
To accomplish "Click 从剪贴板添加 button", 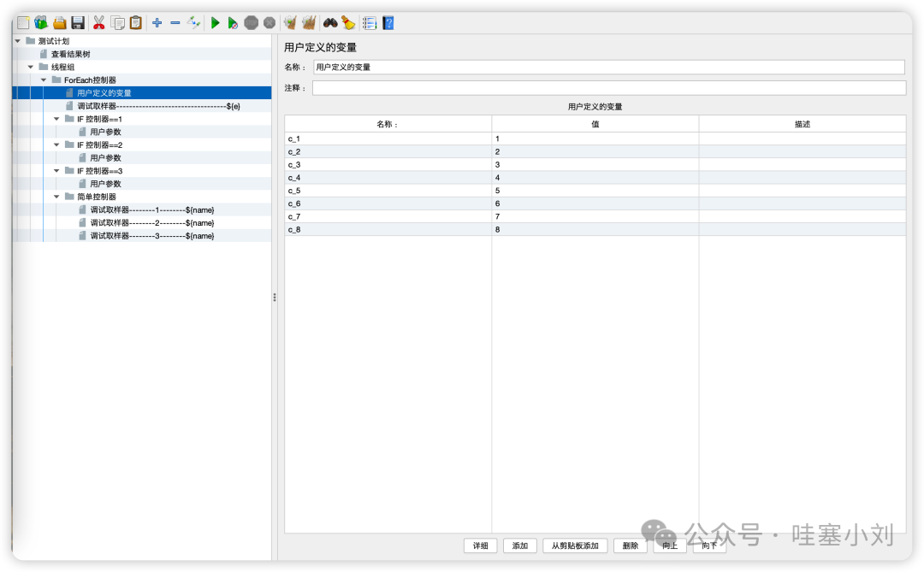I will coord(575,545).
